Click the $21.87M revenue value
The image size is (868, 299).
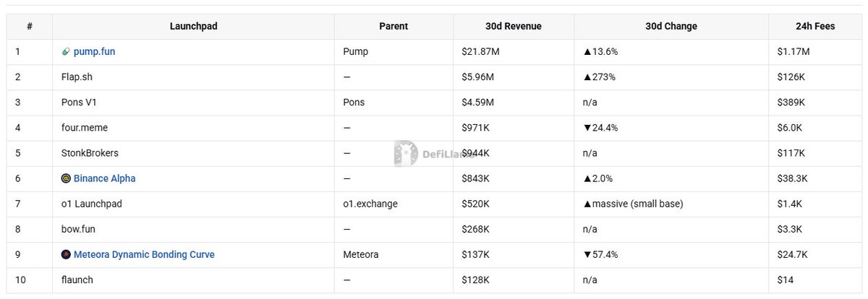482,52
